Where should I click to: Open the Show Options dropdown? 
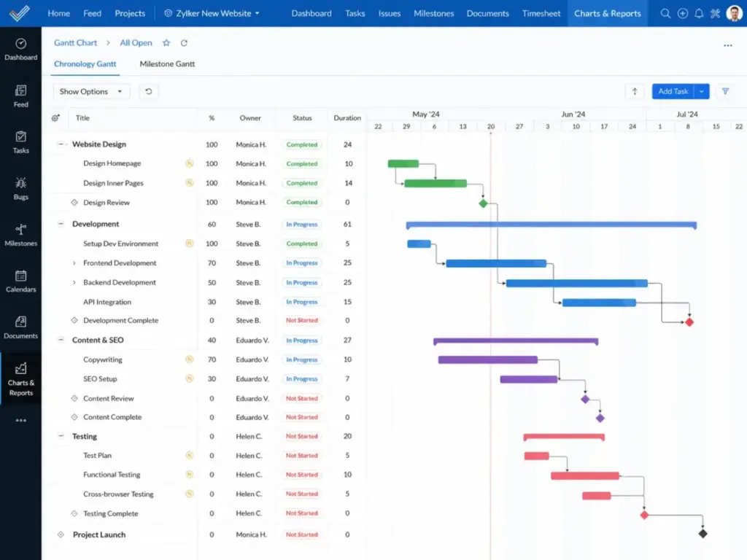[91, 91]
